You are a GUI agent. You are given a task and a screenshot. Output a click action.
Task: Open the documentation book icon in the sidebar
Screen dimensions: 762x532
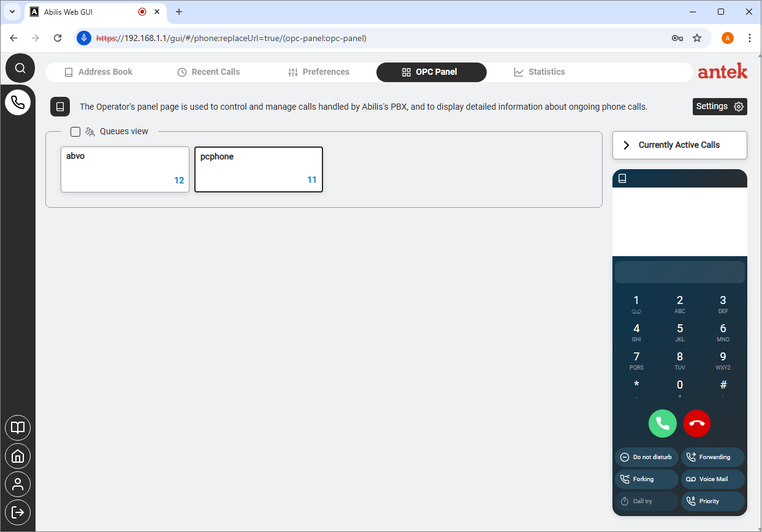18,428
